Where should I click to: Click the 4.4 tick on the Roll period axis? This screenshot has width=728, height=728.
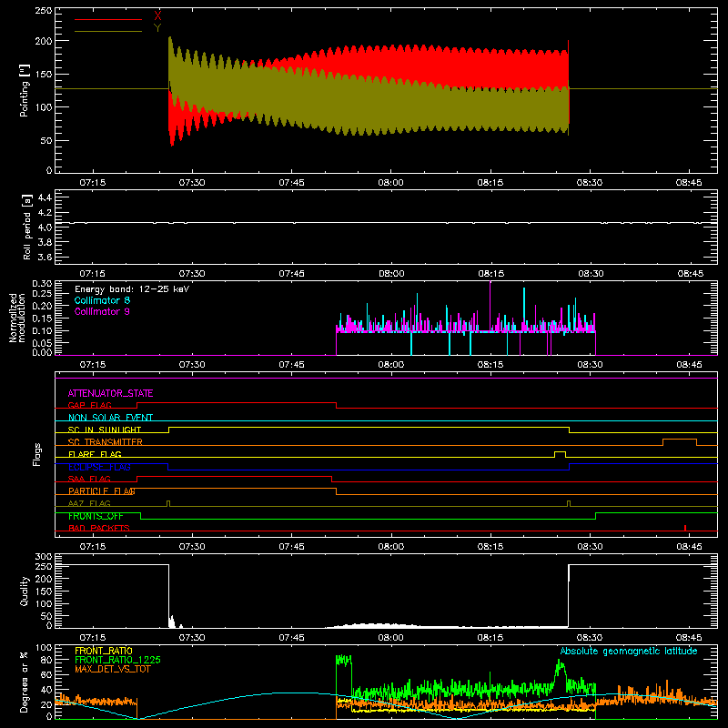tap(45, 198)
